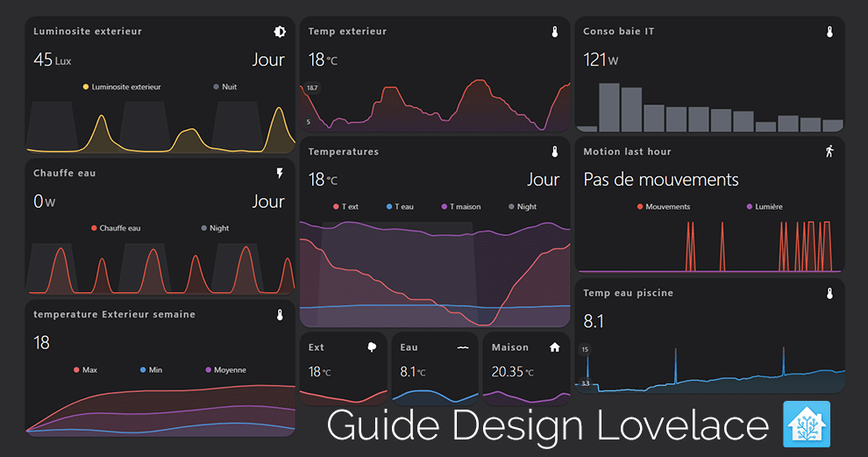Screen dimensions: 868x457
Task: Click the Pas de mouvements state text
Action: point(661,180)
